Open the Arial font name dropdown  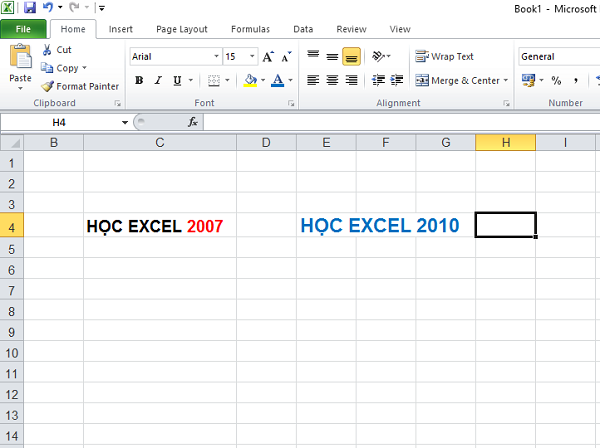(216, 57)
